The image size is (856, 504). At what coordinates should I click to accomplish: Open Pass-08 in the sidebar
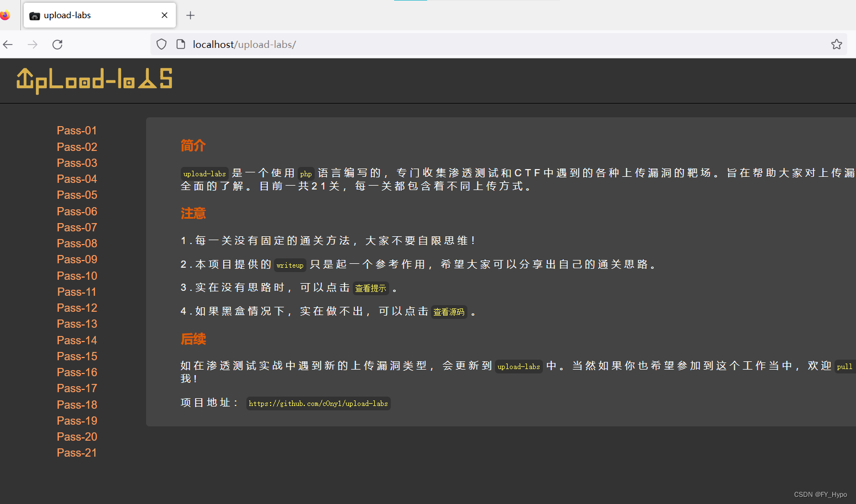click(77, 243)
